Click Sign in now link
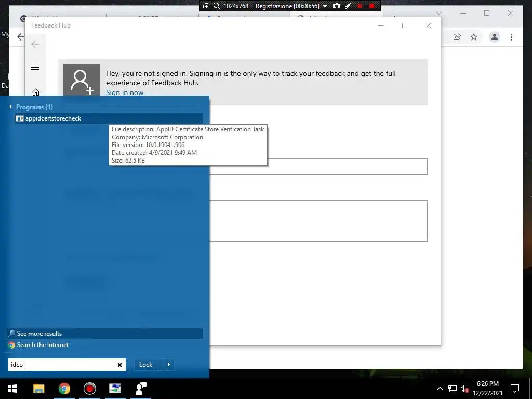 [125, 92]
